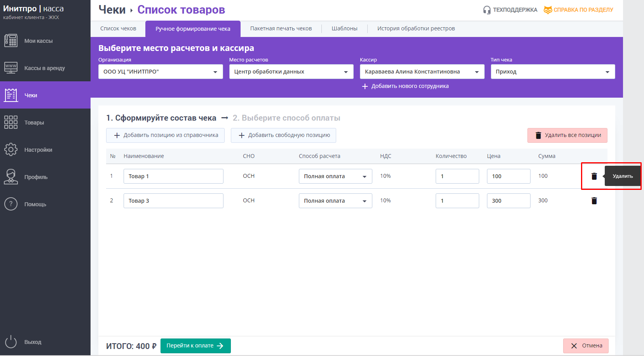Screen dimensions: 644x356
Task: Click quantity field in Товар 1 row
Action: [x=457, y=176]
